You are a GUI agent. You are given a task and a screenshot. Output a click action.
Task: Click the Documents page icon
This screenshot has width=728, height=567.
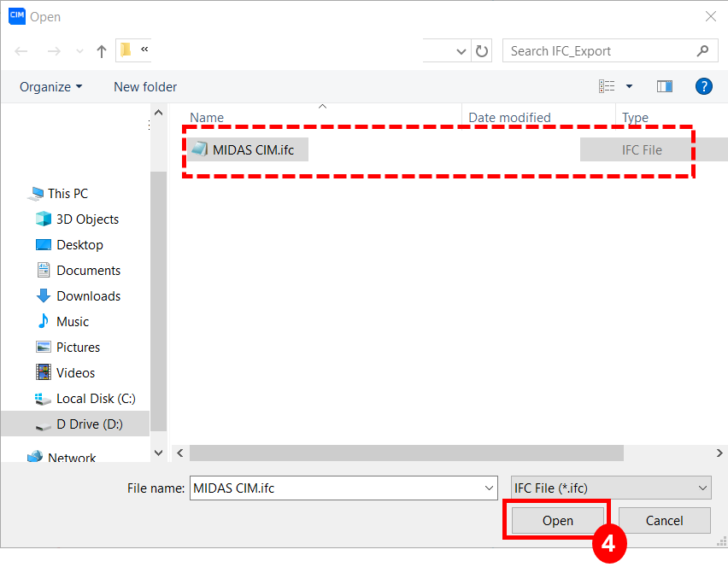pos(44,270)
